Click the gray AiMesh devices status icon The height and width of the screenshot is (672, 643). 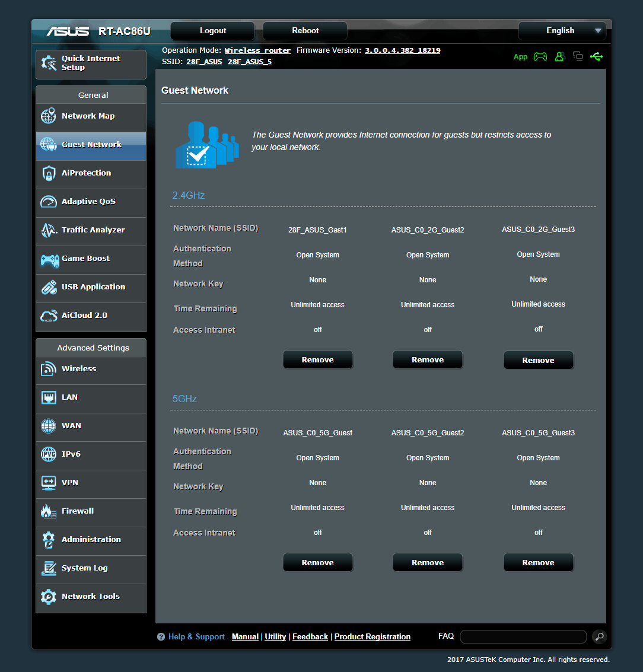(578, 56)
